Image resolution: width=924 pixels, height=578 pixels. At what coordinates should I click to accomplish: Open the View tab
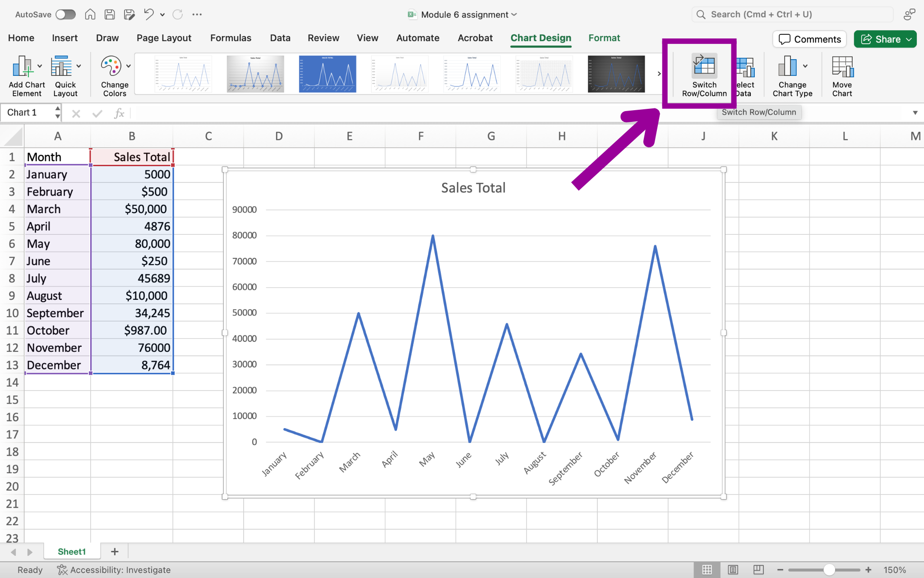(x=367, y=38)
